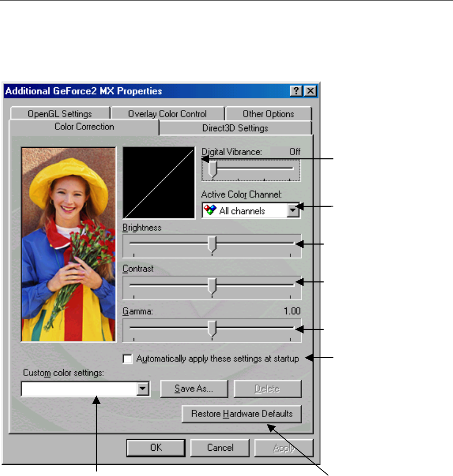Enable automatically apply settings at startup
453x476 pixels.
pyautogui.click(x=127, y=359)
